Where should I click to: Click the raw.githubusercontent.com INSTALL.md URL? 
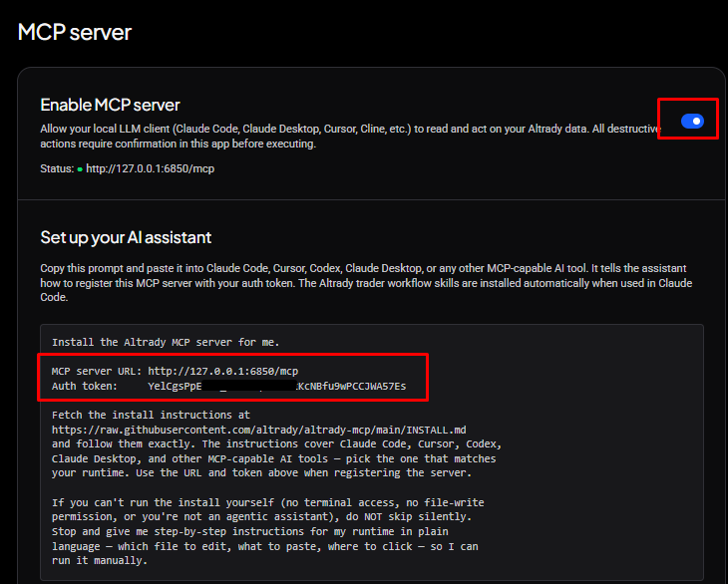tap(258, 430)
